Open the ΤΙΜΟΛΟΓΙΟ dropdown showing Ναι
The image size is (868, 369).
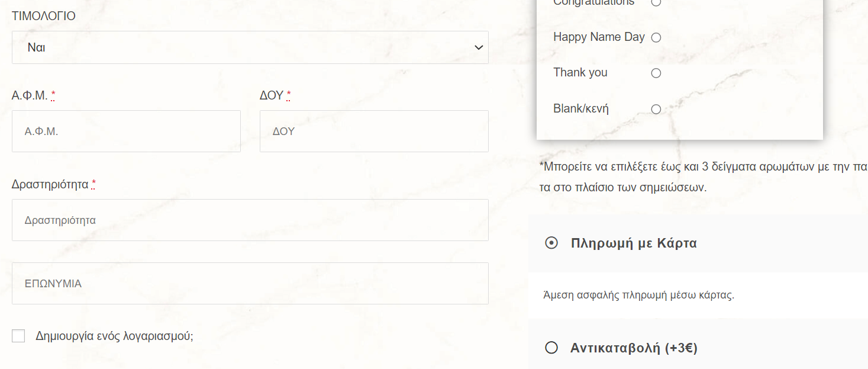tap(250, 47)
